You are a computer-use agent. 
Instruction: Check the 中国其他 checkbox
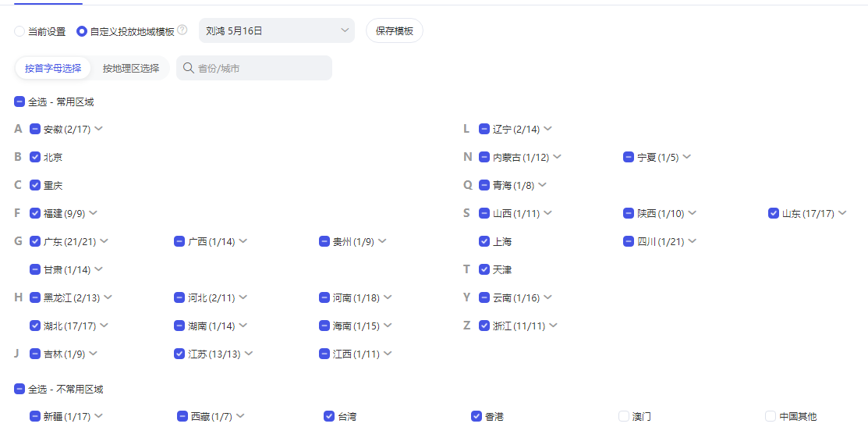click(x=771, y=416)
